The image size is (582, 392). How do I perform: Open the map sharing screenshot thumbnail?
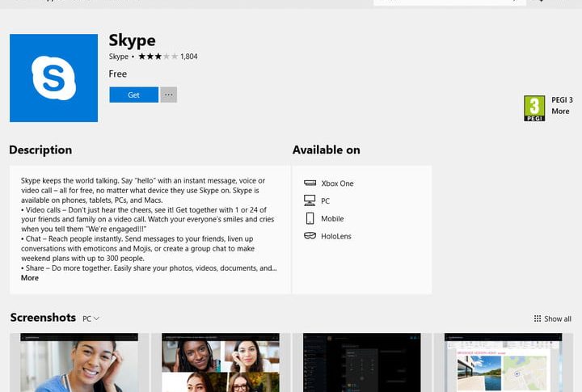click(x=503, y=362)
